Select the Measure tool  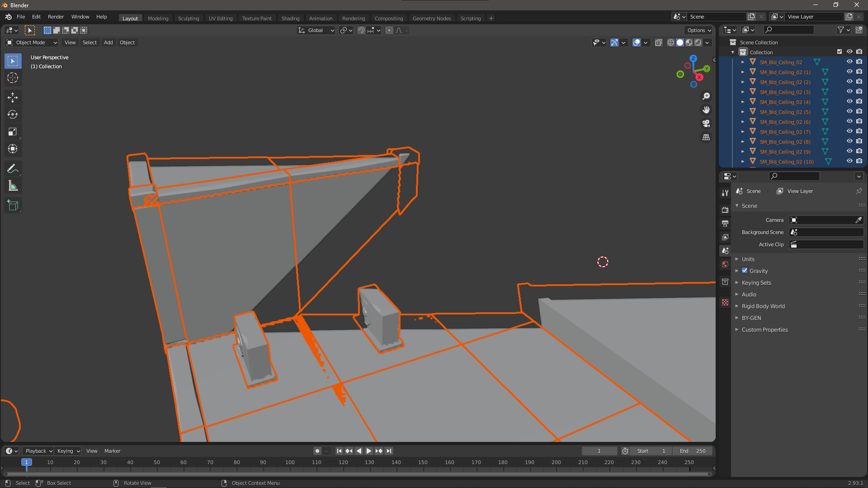pos(13,185)
